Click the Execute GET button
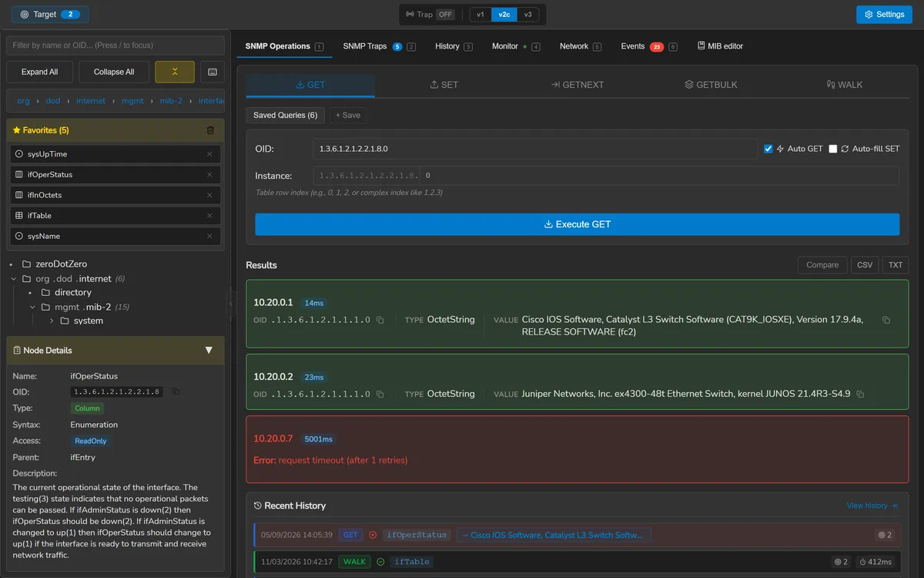Screen dimensions: 924x578 (x=577, y=224)
